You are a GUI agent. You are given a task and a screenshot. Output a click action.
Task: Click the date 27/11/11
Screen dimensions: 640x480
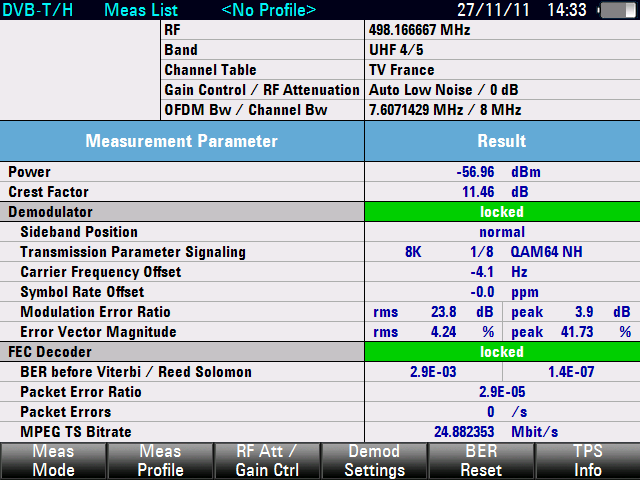493,10
